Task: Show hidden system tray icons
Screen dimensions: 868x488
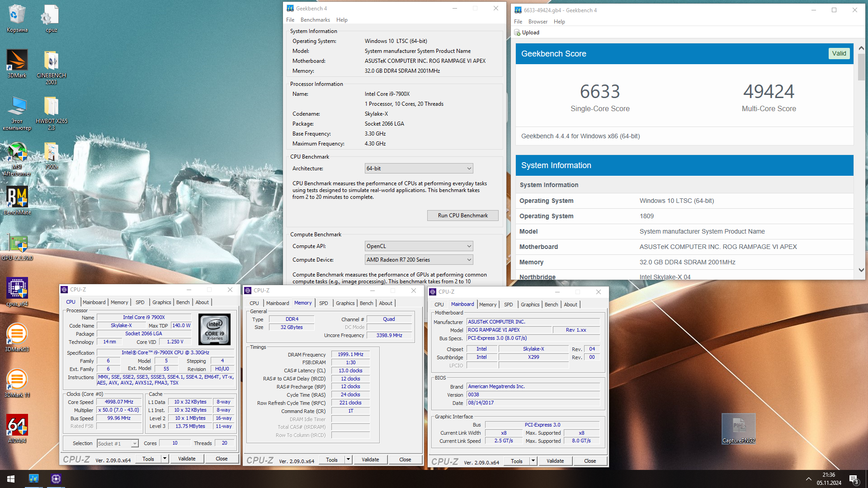Action: pyautogui.click(x=808, y=479)
